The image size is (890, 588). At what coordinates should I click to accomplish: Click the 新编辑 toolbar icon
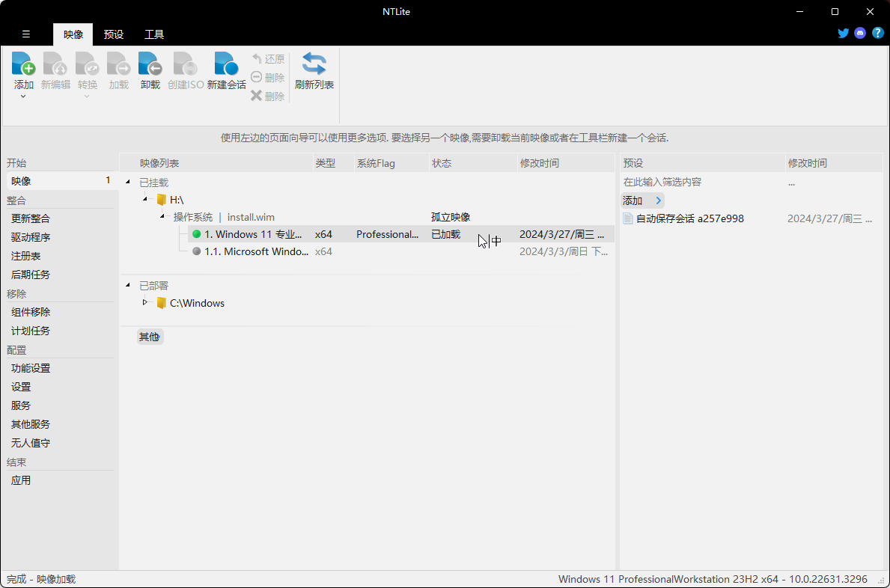point(55,64)
